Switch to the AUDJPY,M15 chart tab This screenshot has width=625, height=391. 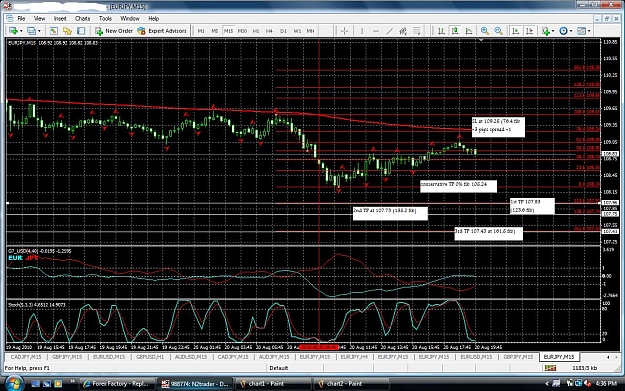click(x=274, y=357)
